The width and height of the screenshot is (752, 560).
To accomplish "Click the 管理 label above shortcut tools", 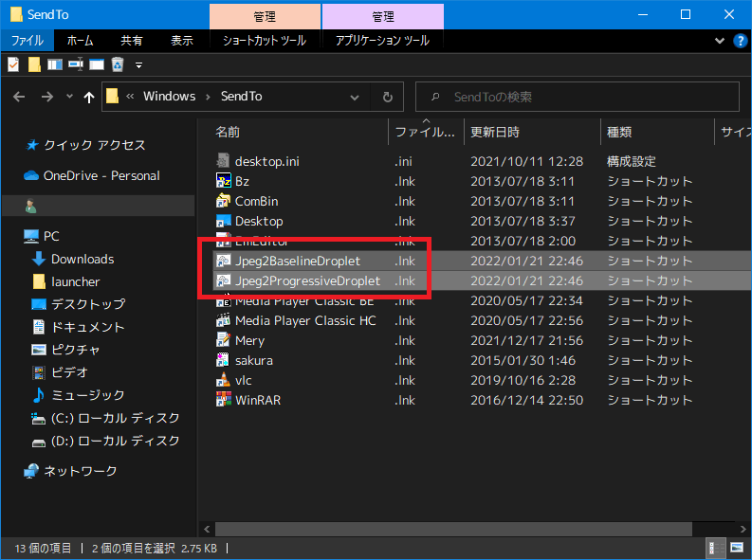I will point(265,17).
